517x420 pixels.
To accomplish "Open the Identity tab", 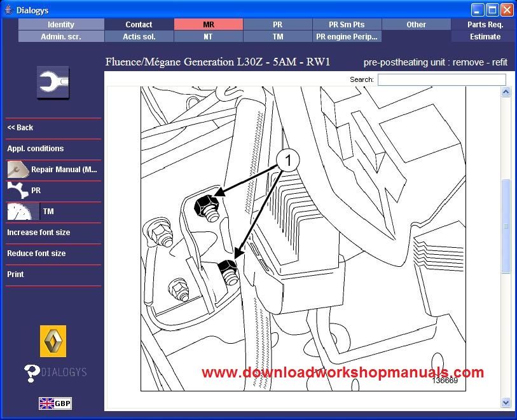I will pyautogui.click(x=61, y=24).
